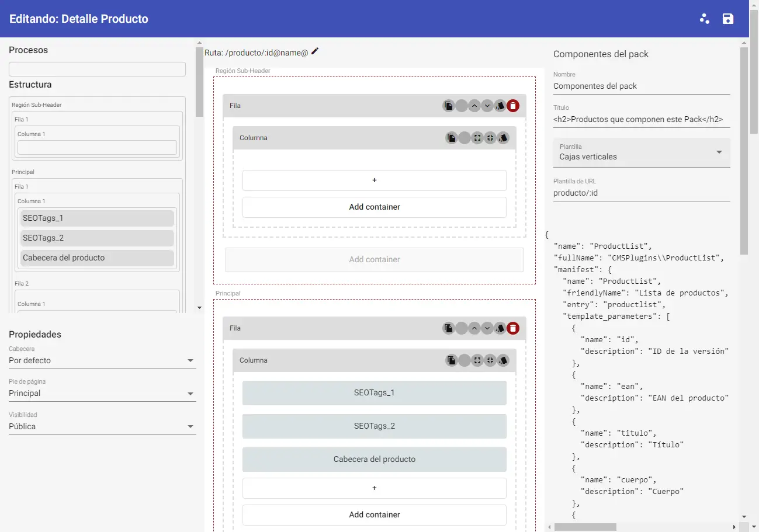
Task: Select Cabecera del producto in Estructura tree
Action: click(x=97, y=258)
